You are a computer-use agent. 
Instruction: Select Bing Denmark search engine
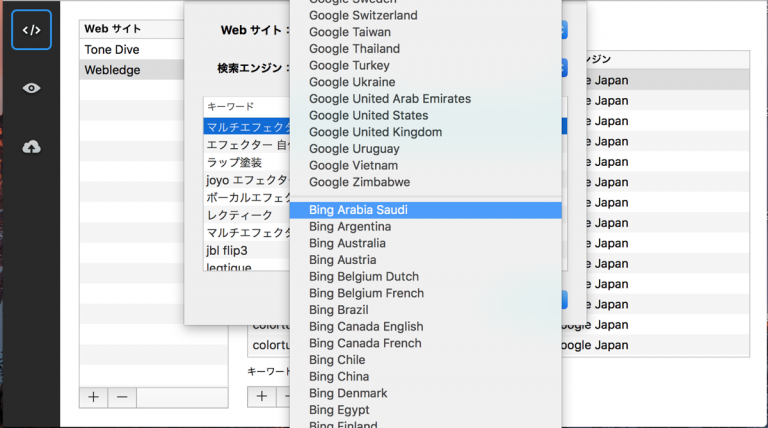coord(348,393)
